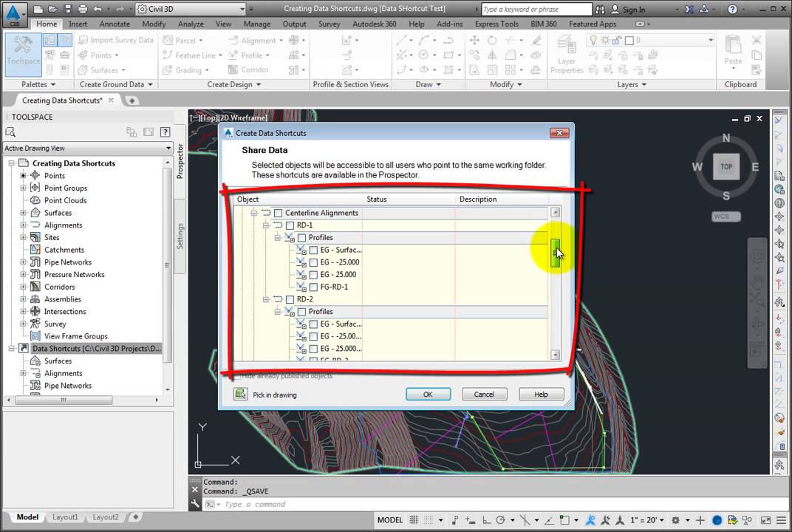Open the Insert ribbon tab
Image resolution: width=792 pixels, height=532 pixels.
click(x=78, y=24)
